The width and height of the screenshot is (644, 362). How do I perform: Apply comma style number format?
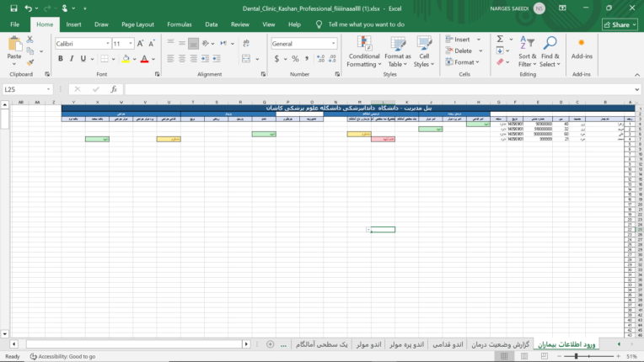pyautogui.click(x=306, y=59)
